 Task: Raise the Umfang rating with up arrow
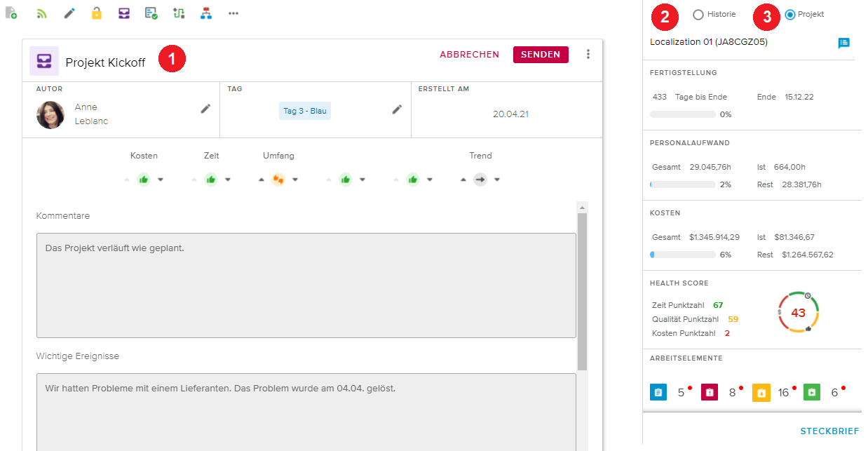pyautogui.click(x=262, y=180)
